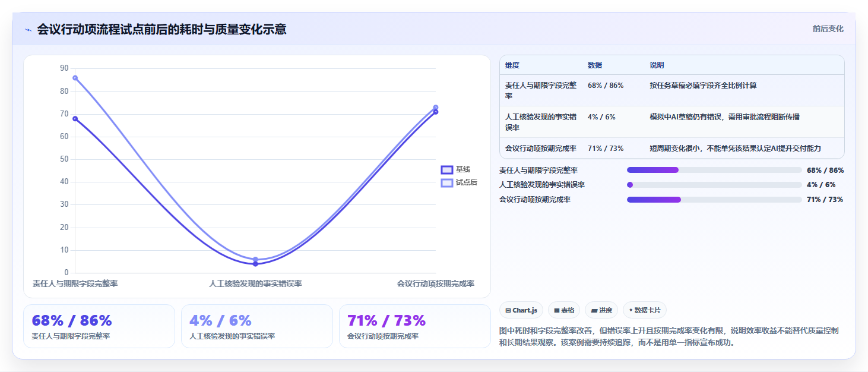Screen dimensions: 868x372
Task: Click the lightning icon beside the panel title
Action: click(x=28, y=29)
